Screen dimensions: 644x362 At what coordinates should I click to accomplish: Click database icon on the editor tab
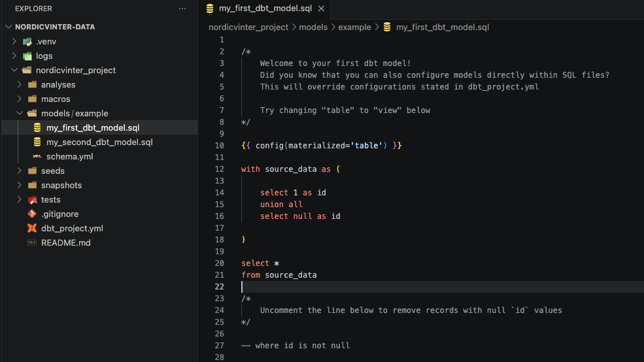[x=210, y=8]
